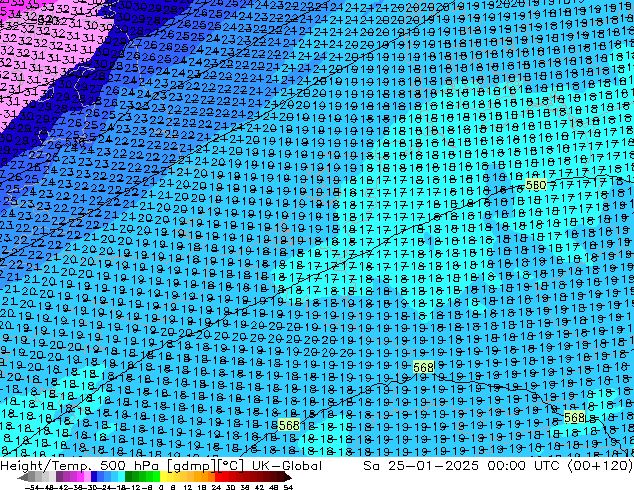Viewport: 634px width, 490px height.
Task: Click the date "Sa 25-01-2025" text
Action: tap(421, 466)
